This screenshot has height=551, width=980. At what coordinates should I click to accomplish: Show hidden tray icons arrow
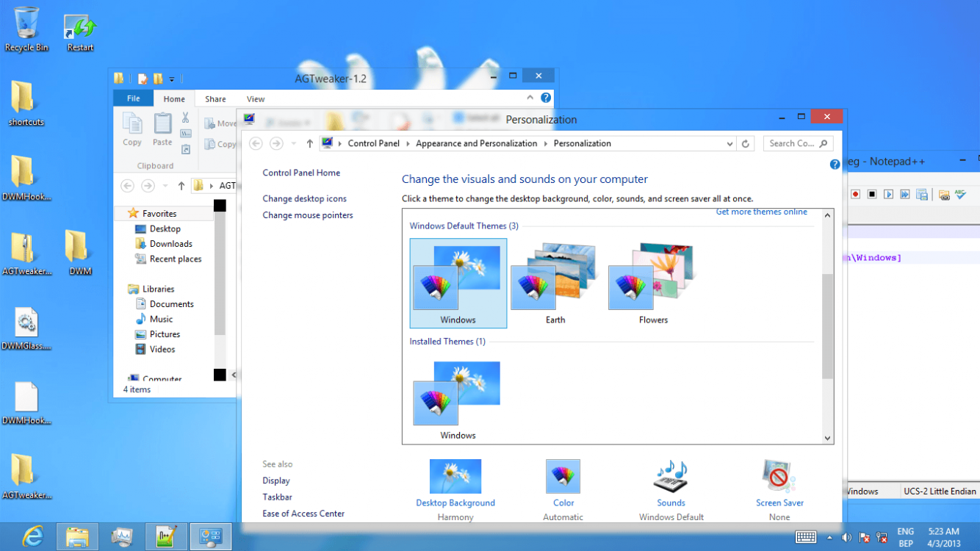click(831, 537)
